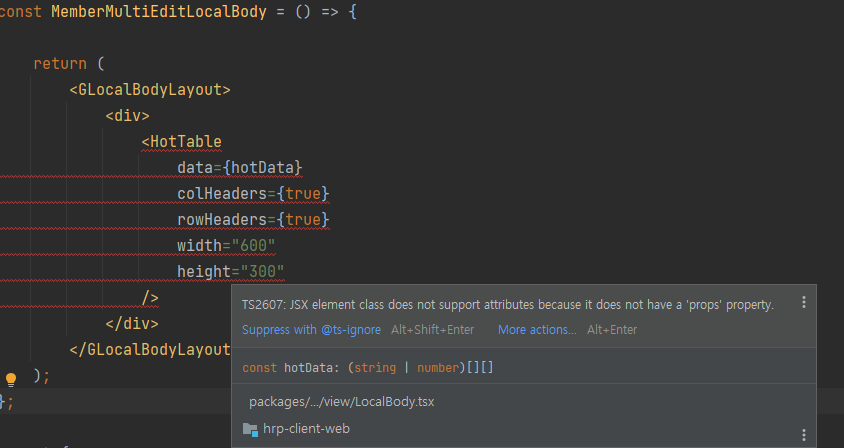
Task: Click the opening GLocalBodyLayout tag
Action: tap(150, 89)
